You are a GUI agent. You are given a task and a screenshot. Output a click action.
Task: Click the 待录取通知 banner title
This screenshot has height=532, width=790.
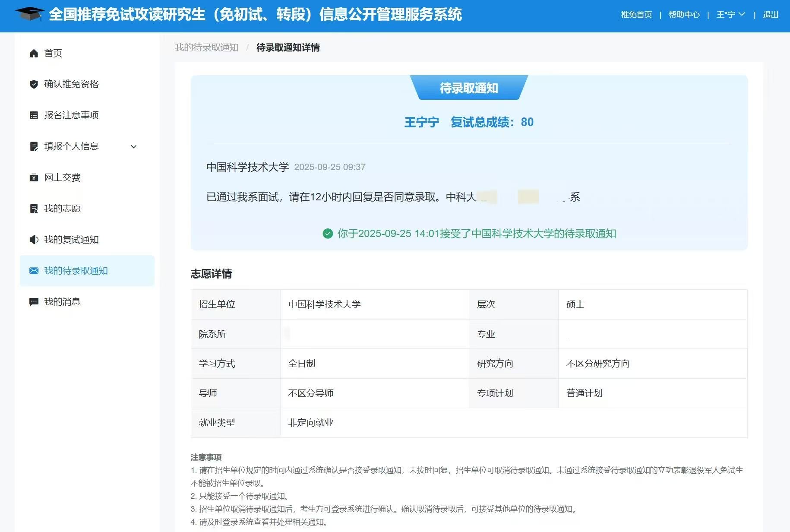[469, 88]
